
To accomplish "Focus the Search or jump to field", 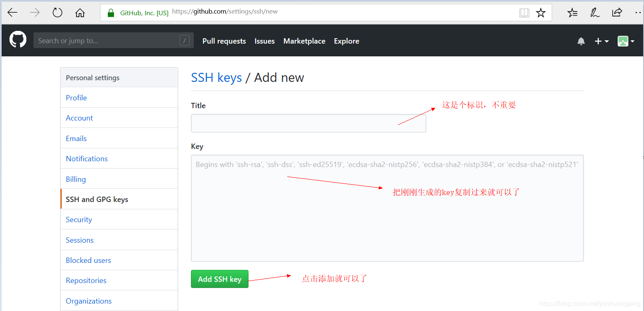I will (114, 40).
